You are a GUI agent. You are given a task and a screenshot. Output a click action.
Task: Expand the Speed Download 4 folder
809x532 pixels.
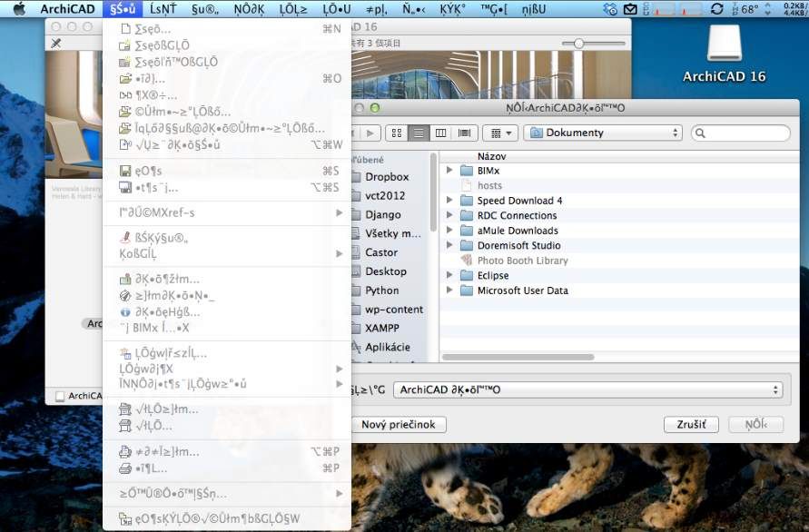449,201
